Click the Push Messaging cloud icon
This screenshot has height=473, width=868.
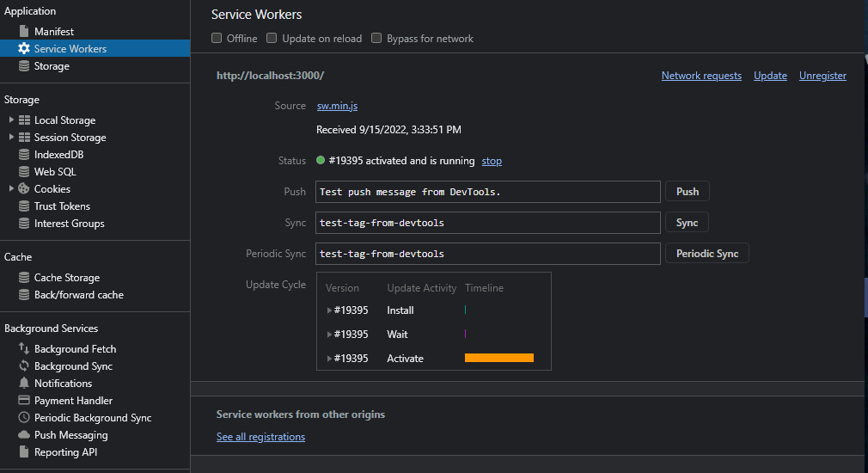[24, 435]
